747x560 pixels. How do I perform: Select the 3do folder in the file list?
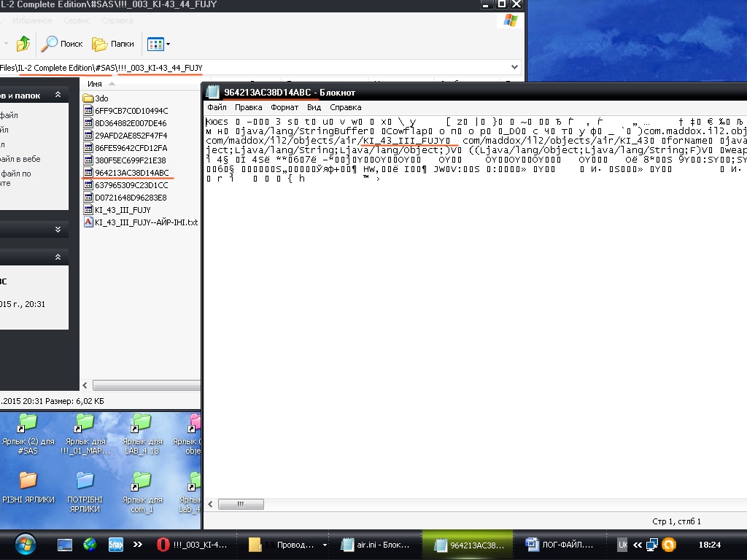96,98
